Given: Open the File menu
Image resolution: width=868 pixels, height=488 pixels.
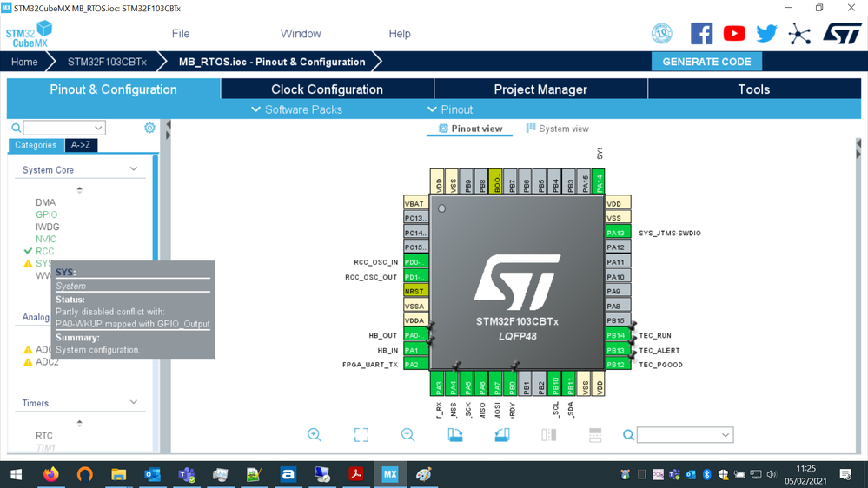Looking at the screenshot, I should [181, 34].
